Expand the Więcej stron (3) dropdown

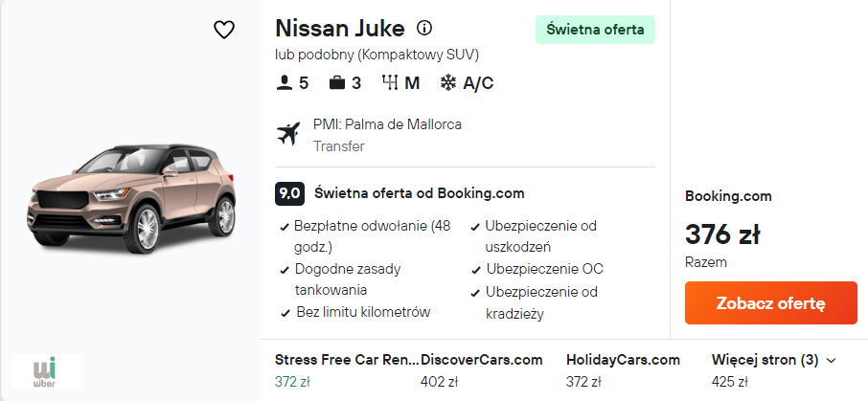(774, 361)
